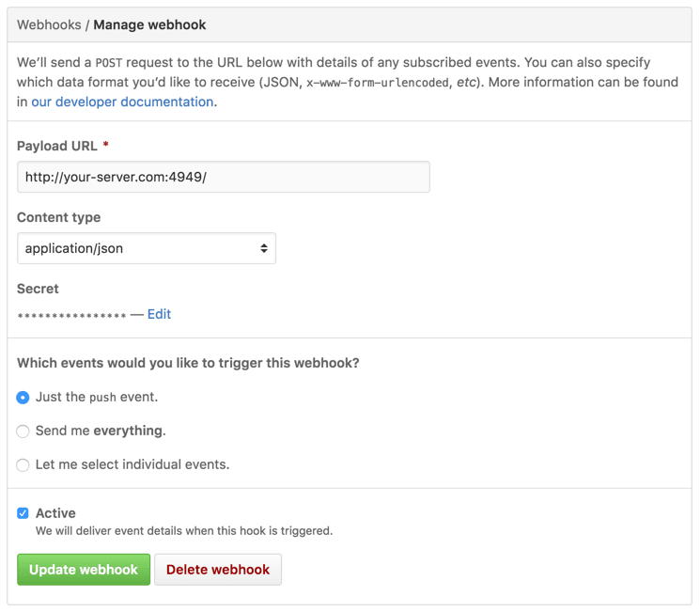Click the Content type label

click(x=59, y=217)
